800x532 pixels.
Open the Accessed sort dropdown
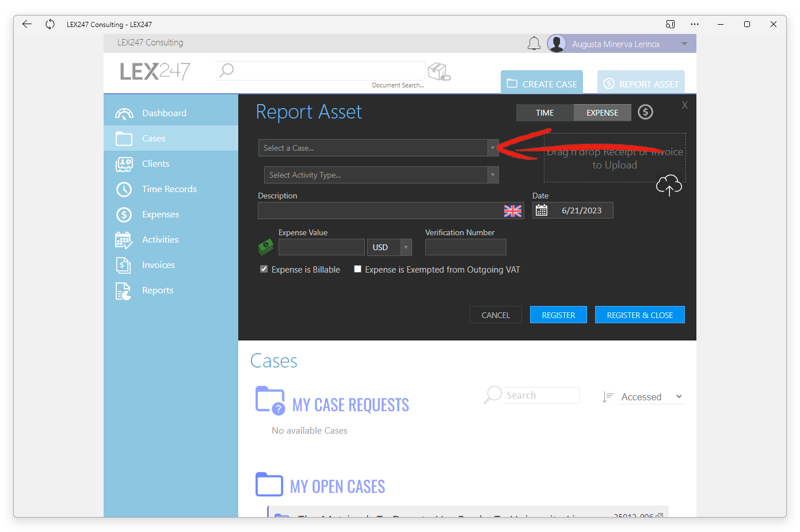click(x=651, y=397)
